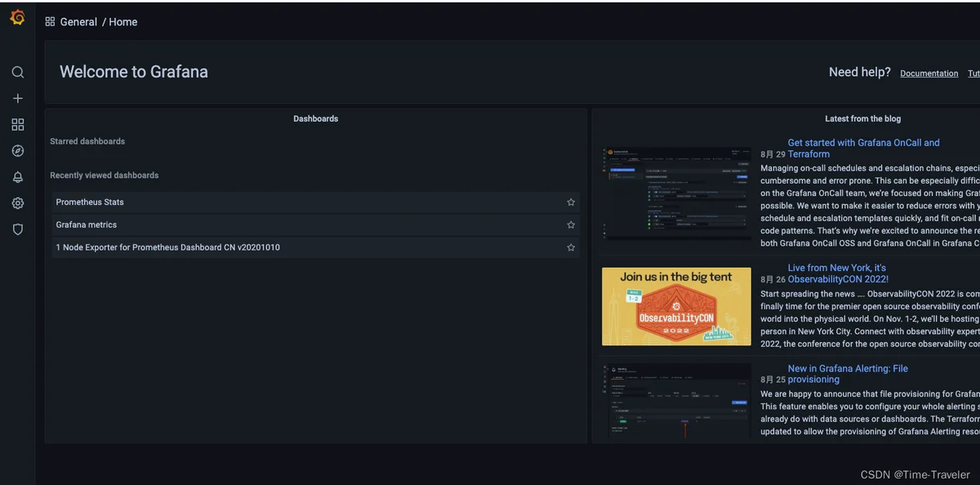Open the Explore compass icon
This screenshot has width=980, height=485.
tap(18, 151)
